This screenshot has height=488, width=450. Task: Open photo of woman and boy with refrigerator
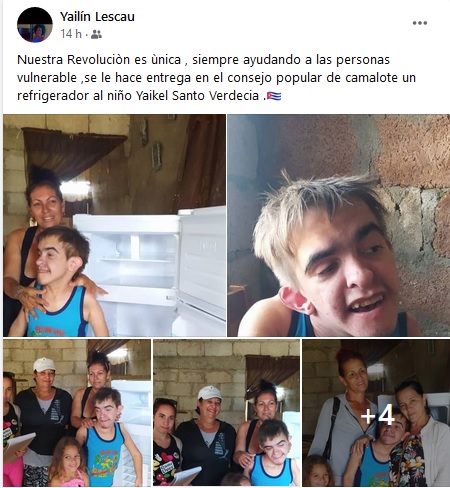[x=114, y=225]
